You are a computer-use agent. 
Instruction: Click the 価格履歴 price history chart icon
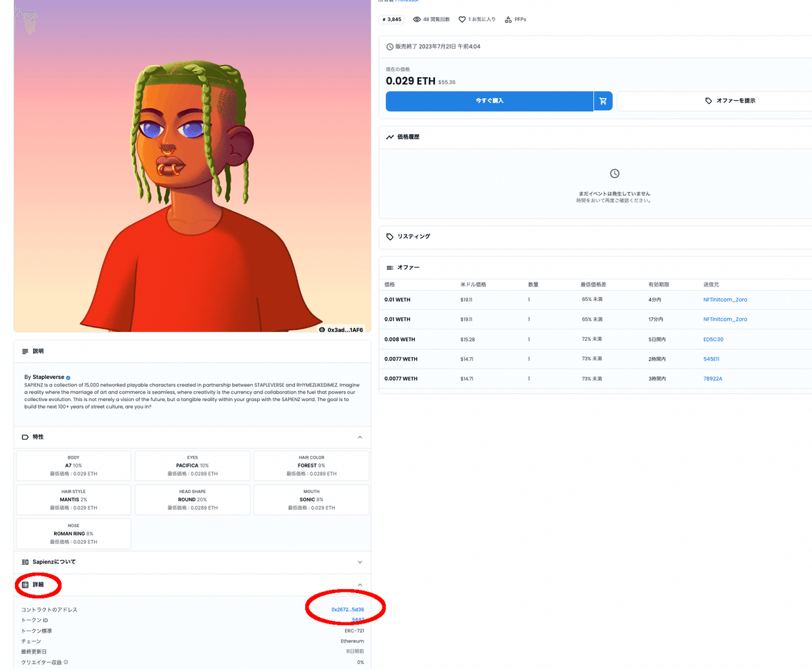tap(390, 137)
